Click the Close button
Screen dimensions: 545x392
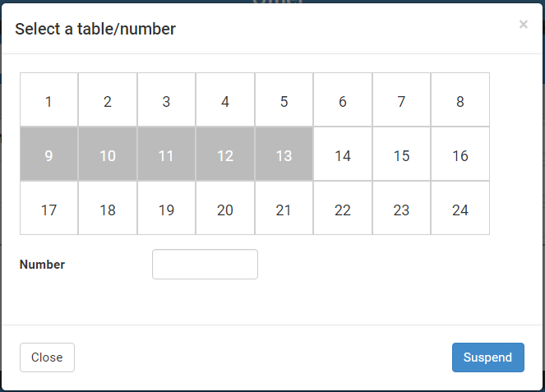[47, 357]
